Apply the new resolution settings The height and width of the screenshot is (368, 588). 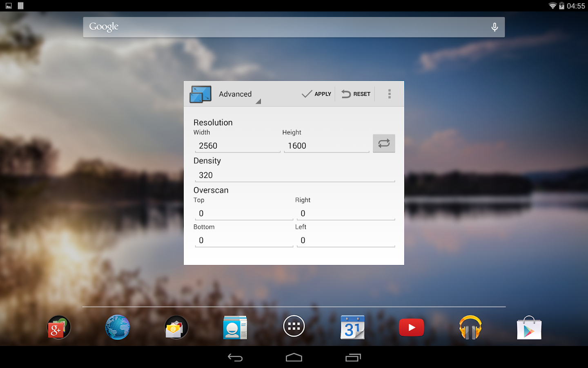click(x=316, y=94)
